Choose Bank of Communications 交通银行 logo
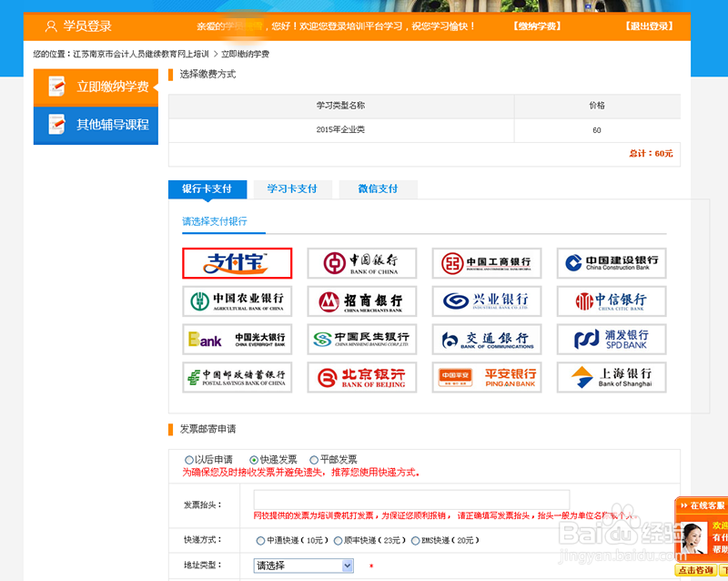This screenshot has height=581, width=728. pyautogui.click(x=487, y=340)
